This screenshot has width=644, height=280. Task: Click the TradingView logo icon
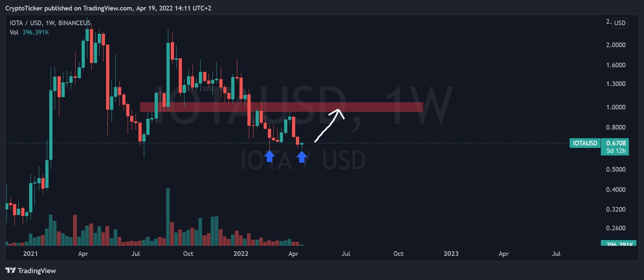click(x=10, y=270)
